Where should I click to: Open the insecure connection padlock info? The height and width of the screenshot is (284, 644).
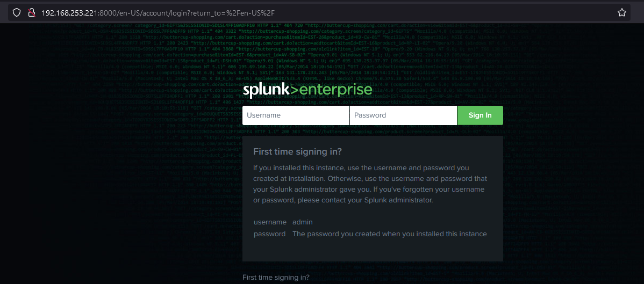31,12
